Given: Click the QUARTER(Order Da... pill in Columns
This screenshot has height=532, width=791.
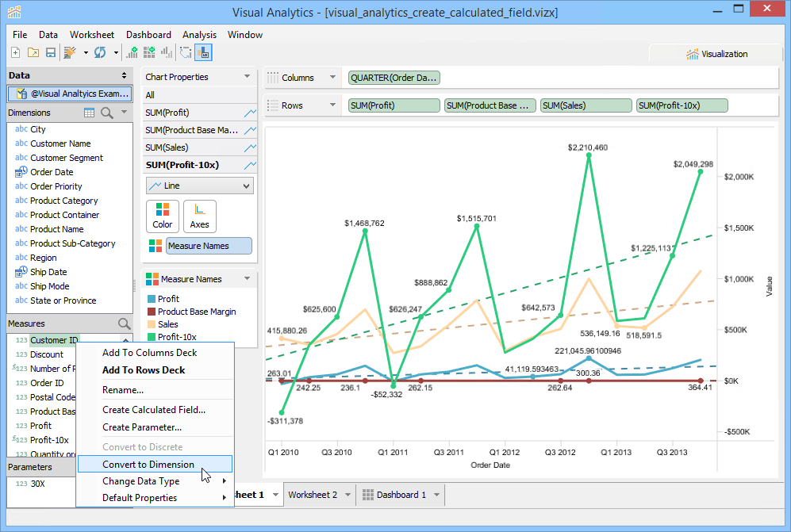Looking at the screenshot, I should [394, 78].
